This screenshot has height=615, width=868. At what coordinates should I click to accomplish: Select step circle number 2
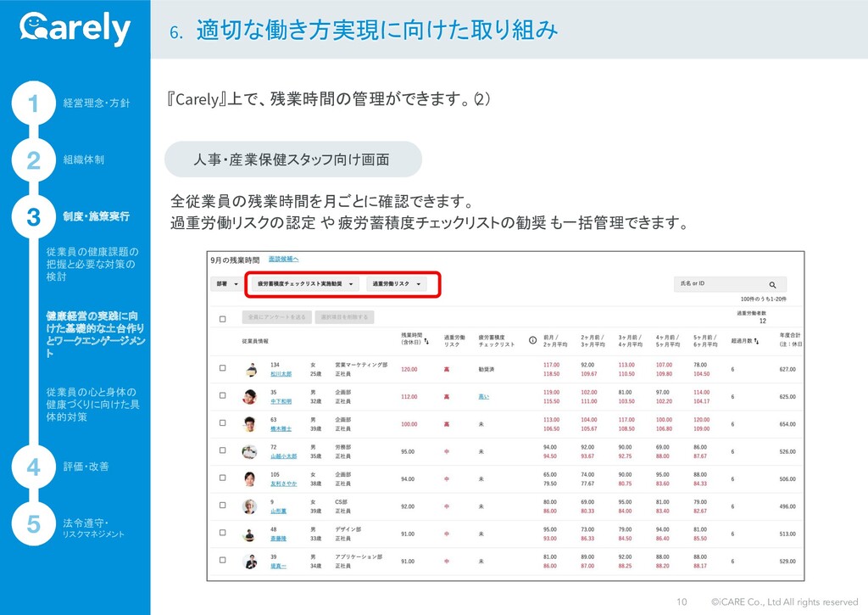pyautogui.click(x=34, y=159)
